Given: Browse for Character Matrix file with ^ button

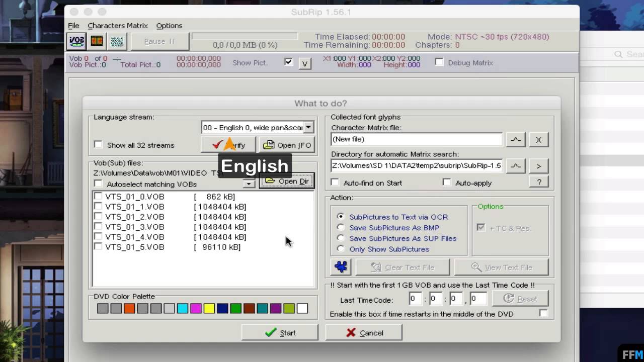Looking at the screenshot, I should point(516,140).
